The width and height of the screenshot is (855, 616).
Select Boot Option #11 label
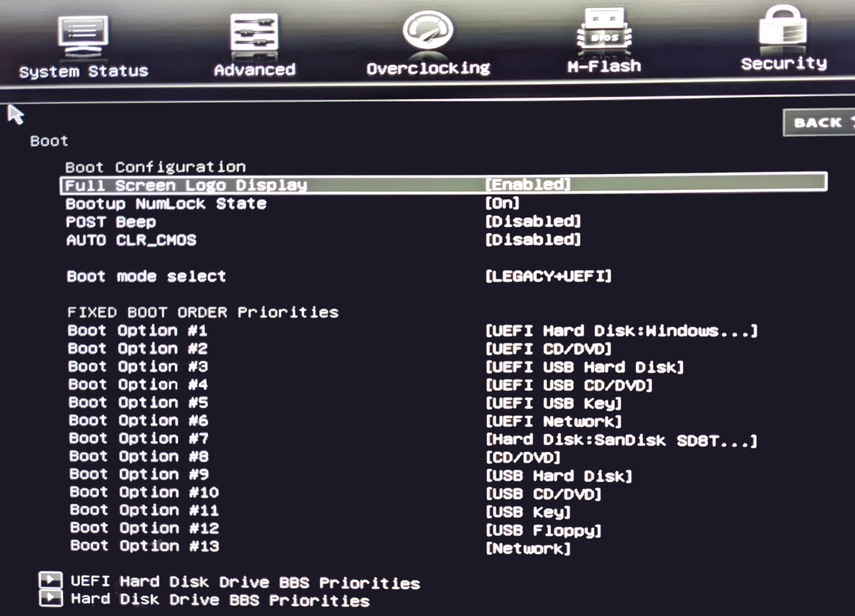144,510
